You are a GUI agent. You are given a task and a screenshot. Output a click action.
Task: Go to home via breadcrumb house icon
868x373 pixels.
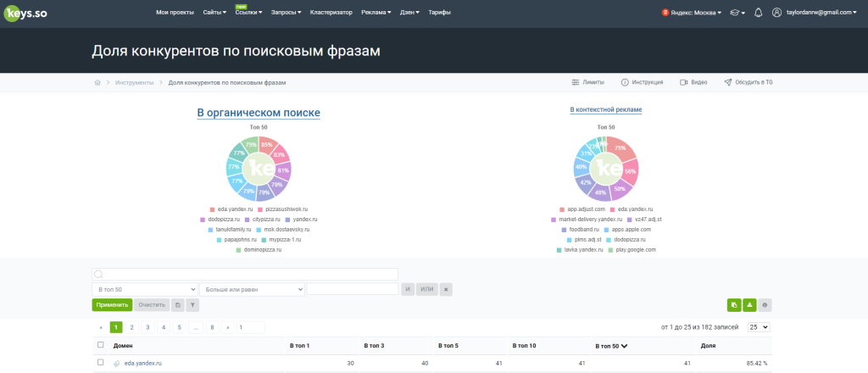tap(97, 82)
